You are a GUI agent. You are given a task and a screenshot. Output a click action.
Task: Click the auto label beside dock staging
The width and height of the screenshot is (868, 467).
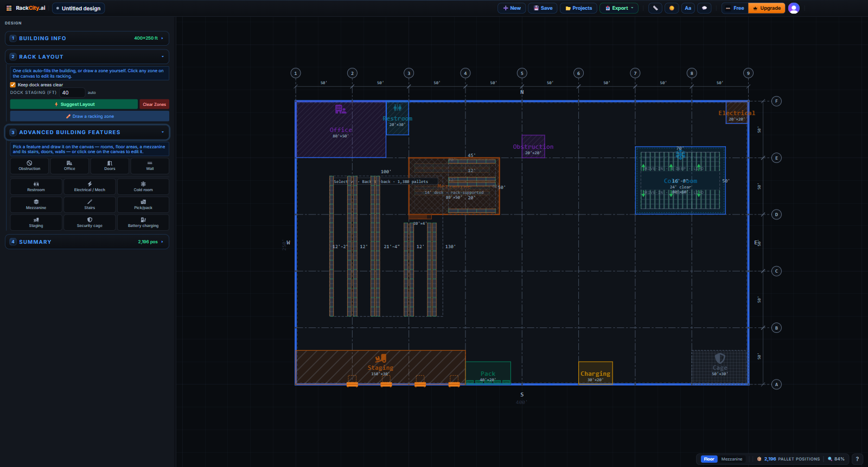(x=92, y=93)
